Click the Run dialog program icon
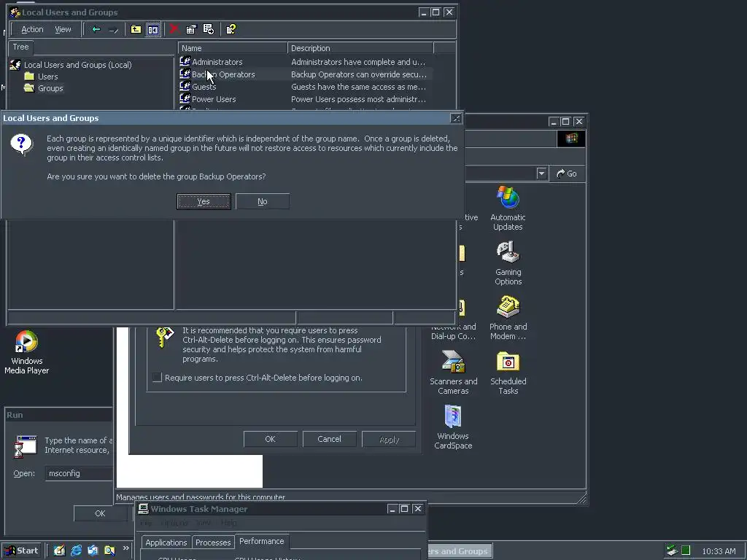This screenshot has height=560, width=747. point(26,447)
